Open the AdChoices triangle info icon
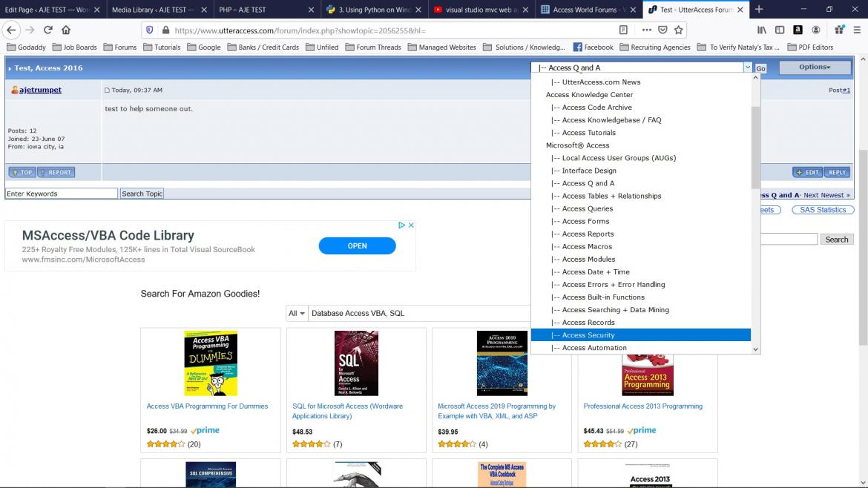This screenshot has height=488, width=868. [x=402, y=225]
